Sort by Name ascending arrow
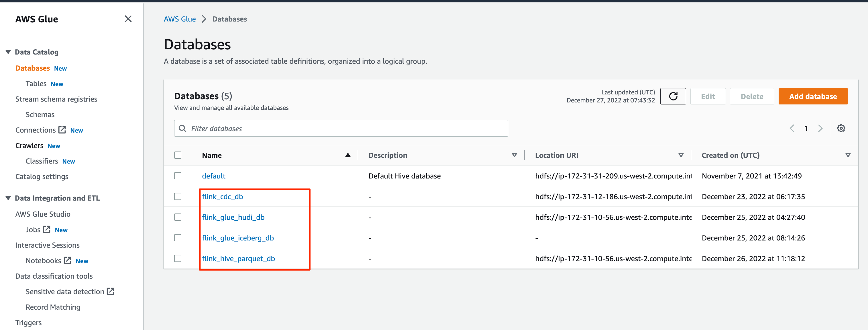 pos(348,155)
